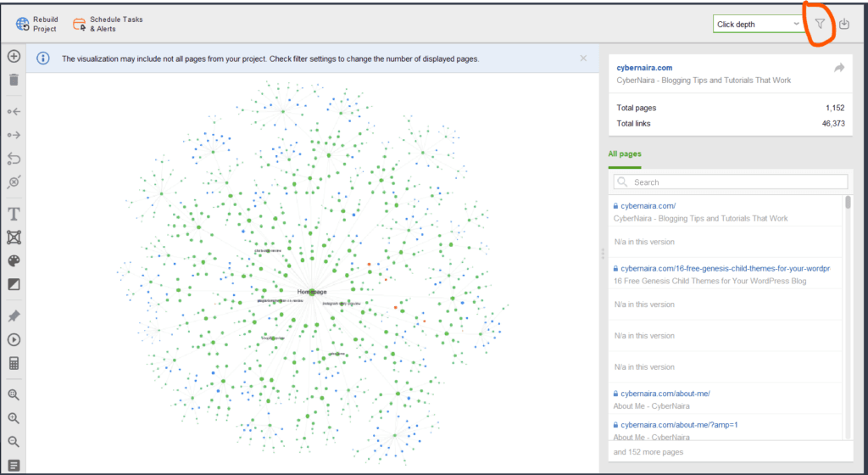The width and height of the screenshot is (868, 475).
Task: Click the calculator recalculate icon
Action: coord(14,363)
